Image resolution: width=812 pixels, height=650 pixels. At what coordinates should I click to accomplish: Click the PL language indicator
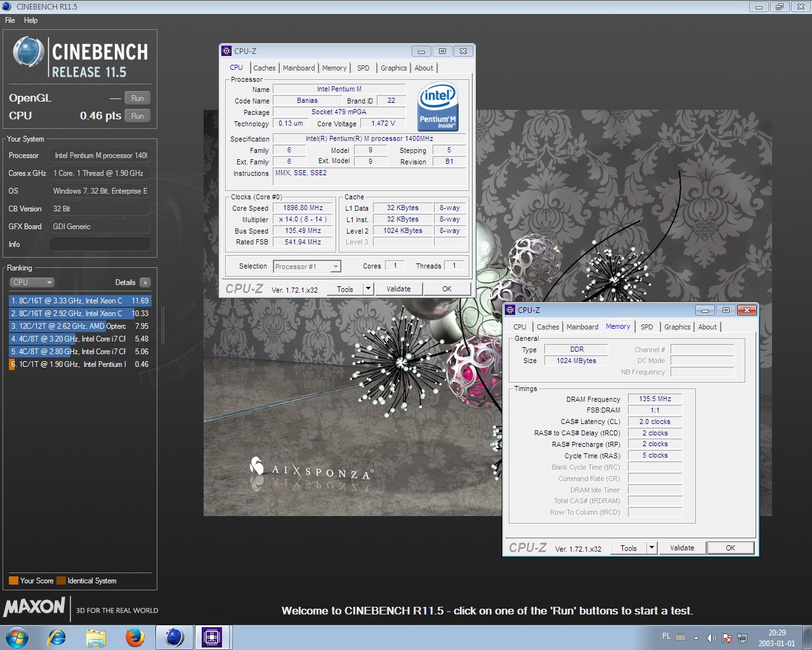pos(666,636)
